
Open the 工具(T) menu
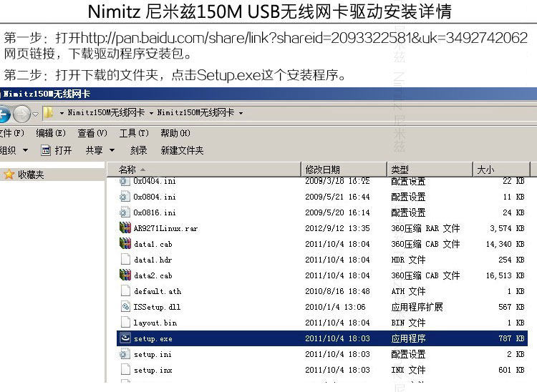coord(134,133)
